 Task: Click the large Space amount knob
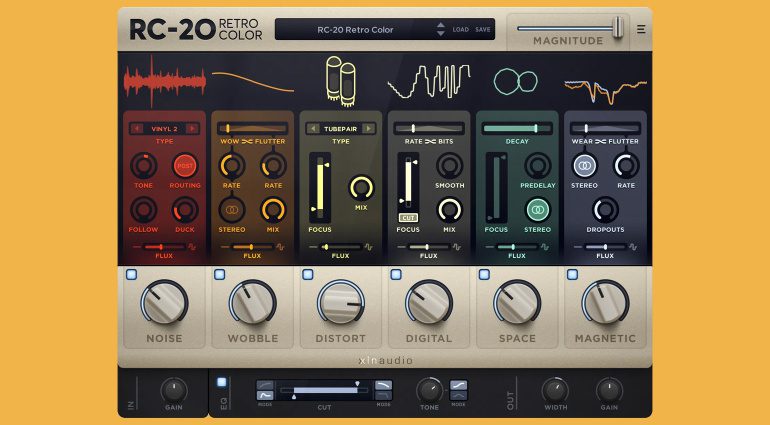(x=517, y=302)
